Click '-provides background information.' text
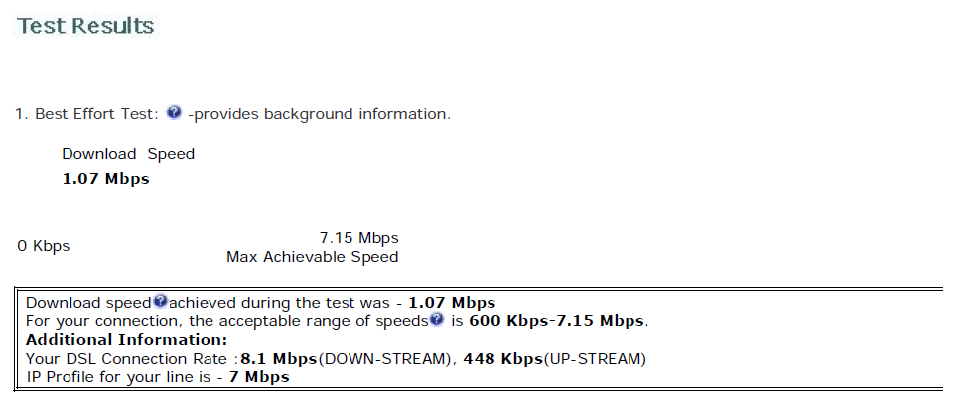The height and width of the screenshot is (416, 980). [x=319, y=114]
